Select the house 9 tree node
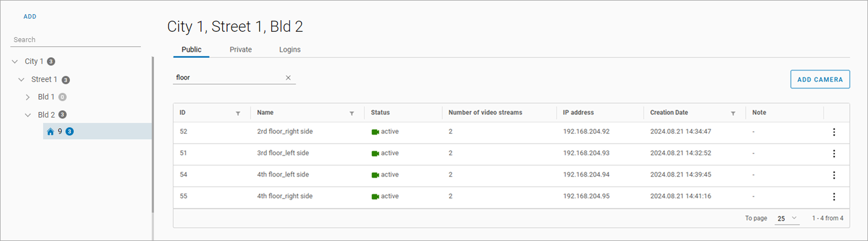The height and width of the screenshot is (241, 868). pos(60,131)
